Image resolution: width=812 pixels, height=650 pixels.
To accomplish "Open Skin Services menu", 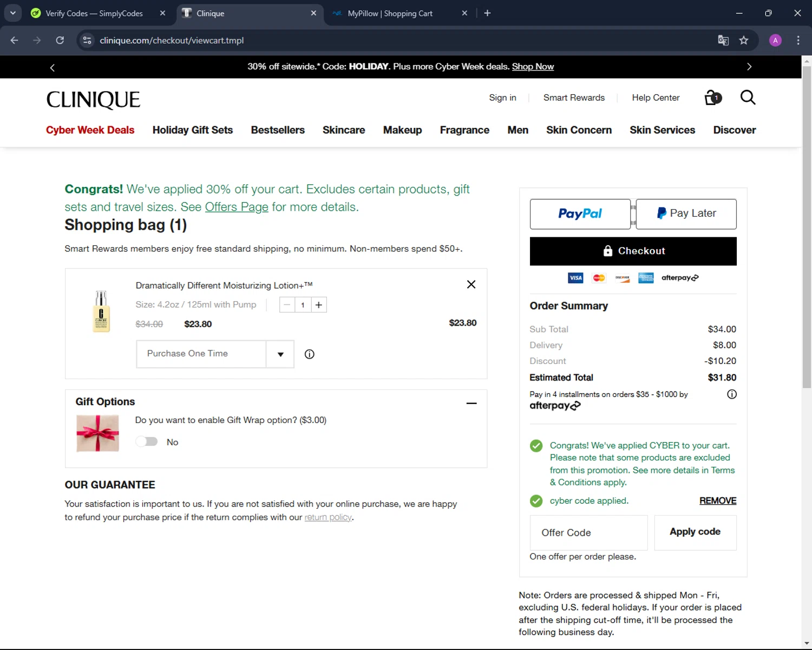I will [662, 130].
